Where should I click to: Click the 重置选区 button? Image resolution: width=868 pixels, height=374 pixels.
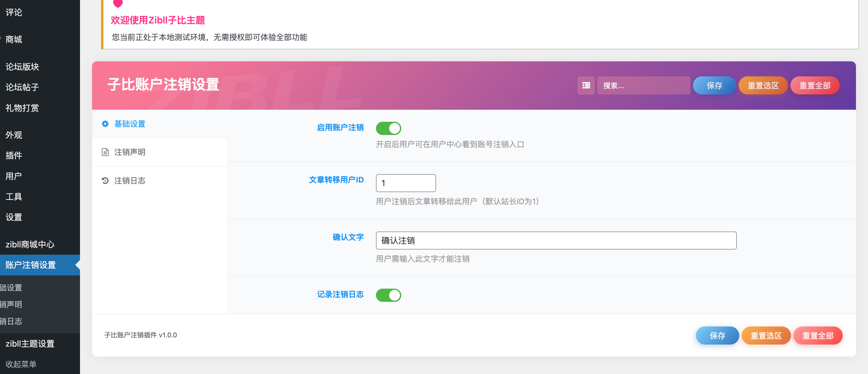pyautogui.click(x=766, y=335)
